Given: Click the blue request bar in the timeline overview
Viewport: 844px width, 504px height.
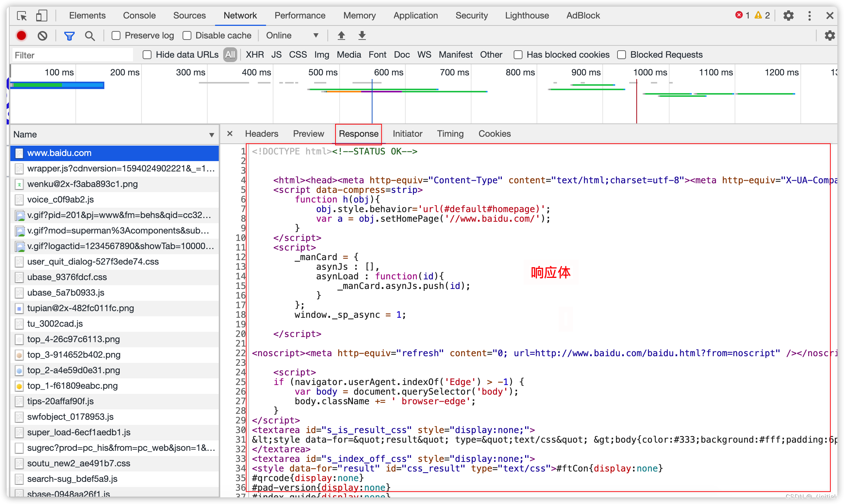Looking at the screenshot, I should [58, 85].
